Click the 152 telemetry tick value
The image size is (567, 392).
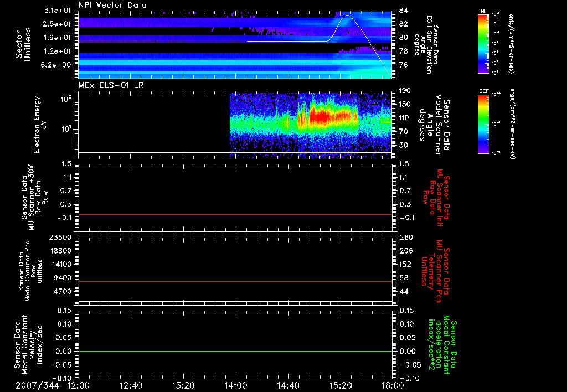coord(405,264)
